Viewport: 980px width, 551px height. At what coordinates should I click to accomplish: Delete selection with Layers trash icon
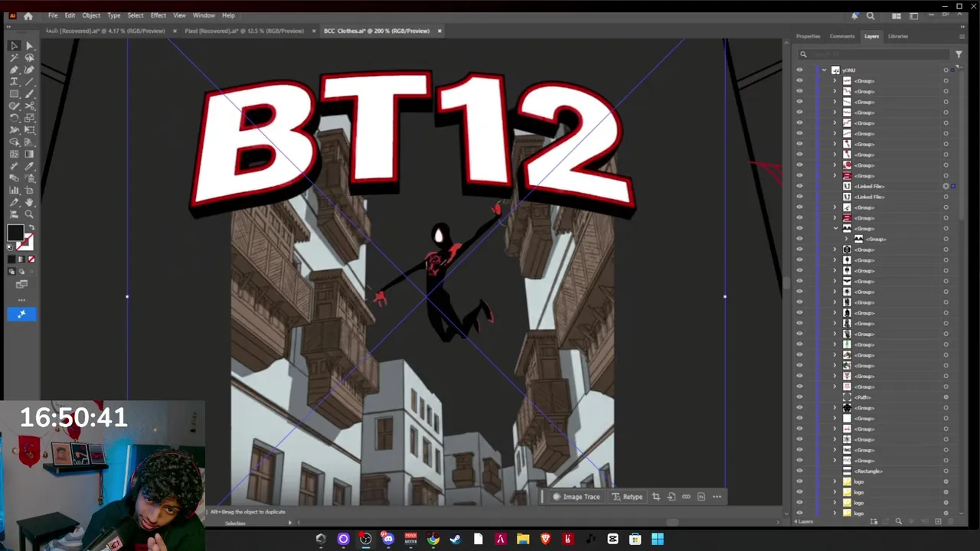click(952, 522)
